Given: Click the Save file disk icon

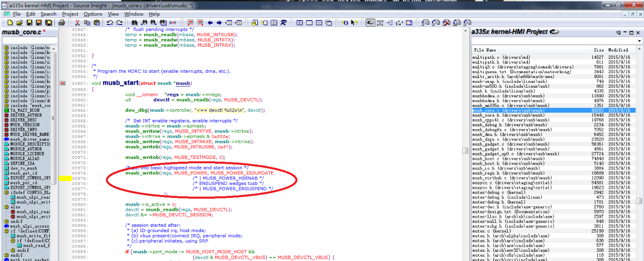Looking at the screenshot, I should point(29,23).
